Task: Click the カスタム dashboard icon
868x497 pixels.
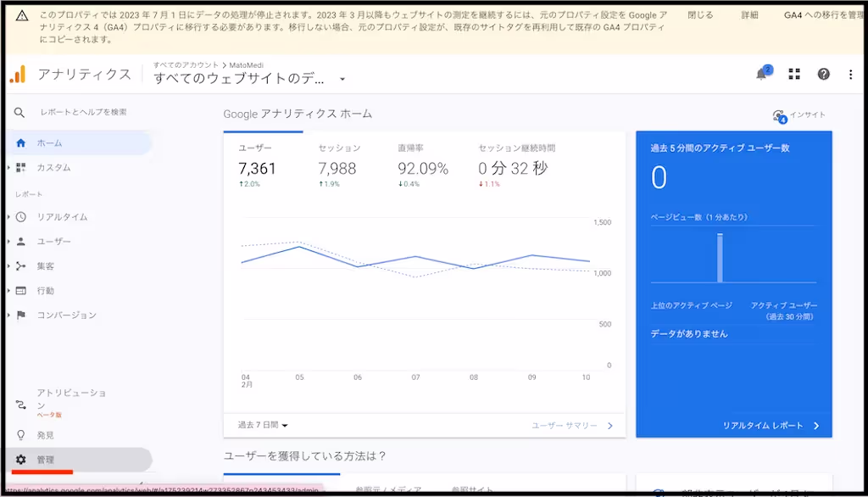Action: (x=21, y=167)
